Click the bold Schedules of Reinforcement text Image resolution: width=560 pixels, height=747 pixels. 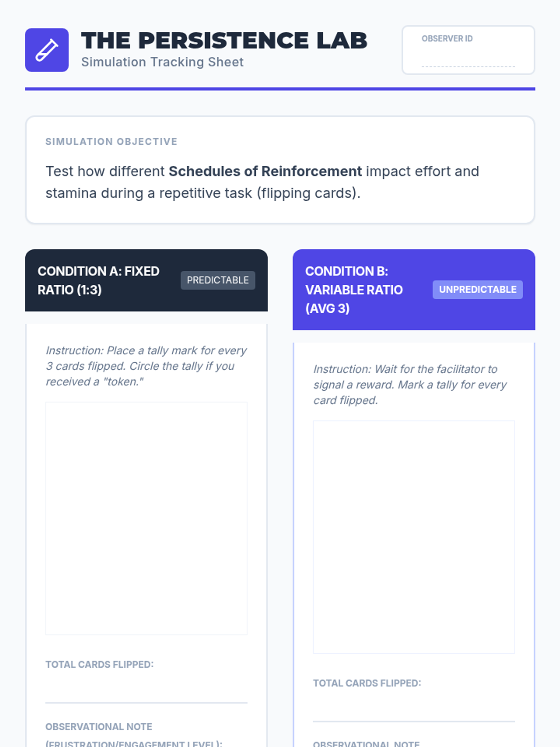[x=265, y=171]
